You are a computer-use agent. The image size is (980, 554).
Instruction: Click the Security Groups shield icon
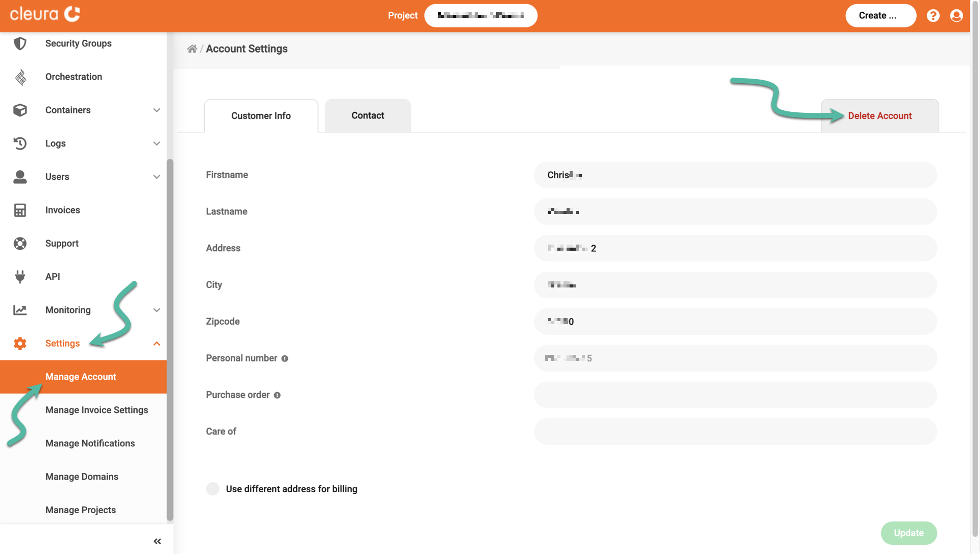tap(20, 43)
